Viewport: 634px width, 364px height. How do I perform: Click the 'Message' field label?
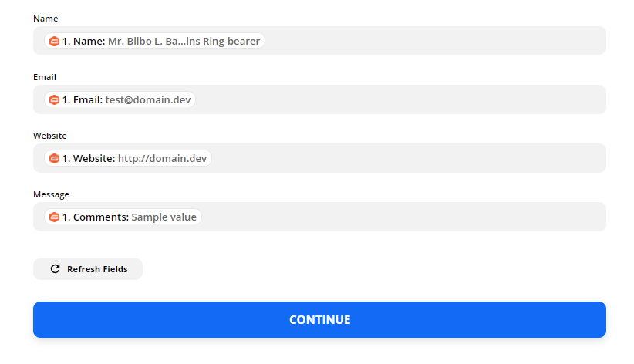tap(51, 194)
